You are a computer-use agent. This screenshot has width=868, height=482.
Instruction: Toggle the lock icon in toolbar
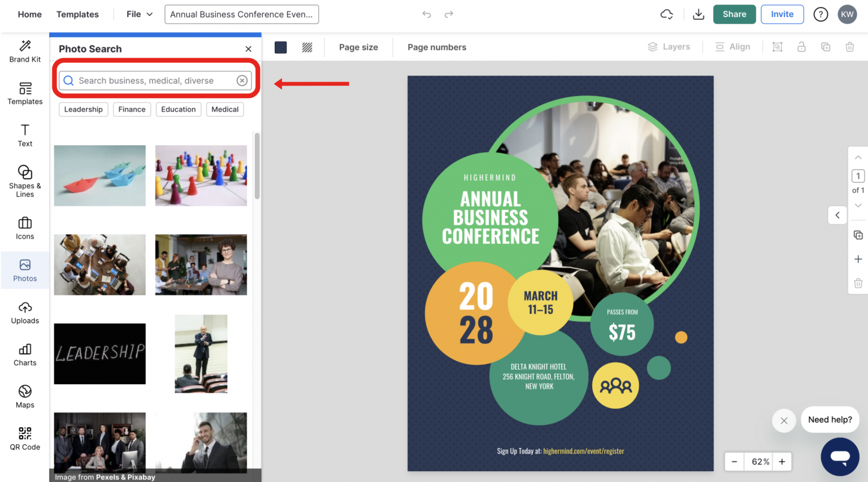(801, 47)
